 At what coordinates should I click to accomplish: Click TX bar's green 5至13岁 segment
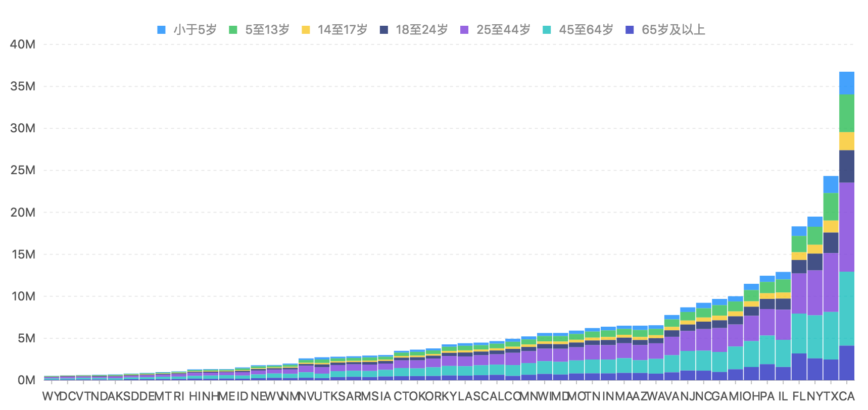pyautogui.click(x=831, y=207)
